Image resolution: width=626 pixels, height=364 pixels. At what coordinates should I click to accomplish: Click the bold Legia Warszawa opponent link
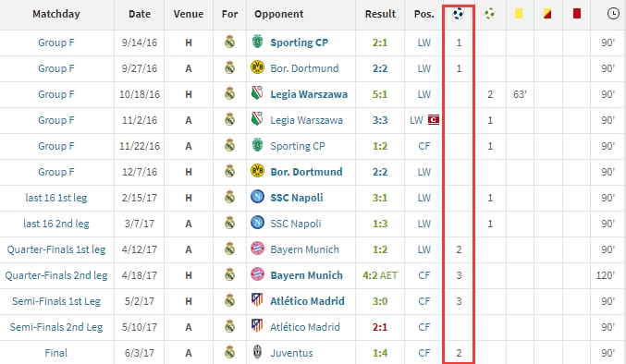(309, 94)
